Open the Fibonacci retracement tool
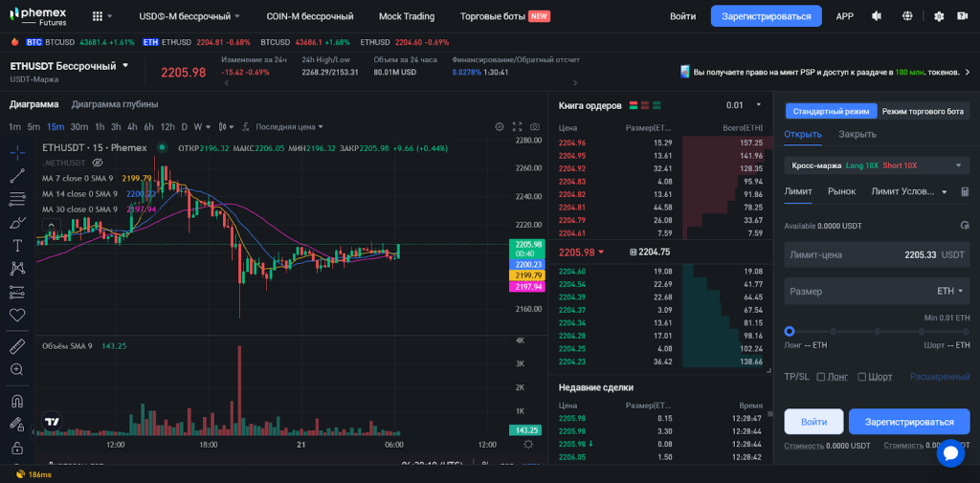Viewport: 980px width, 483px height. [x=17, y=199]
